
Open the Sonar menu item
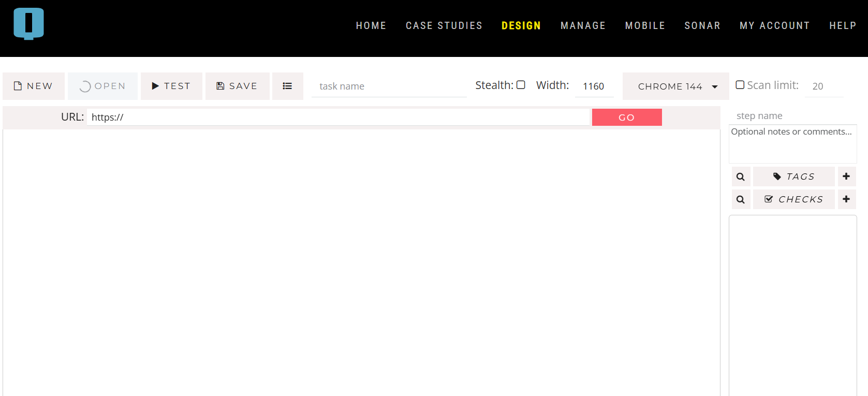(702, 25)
